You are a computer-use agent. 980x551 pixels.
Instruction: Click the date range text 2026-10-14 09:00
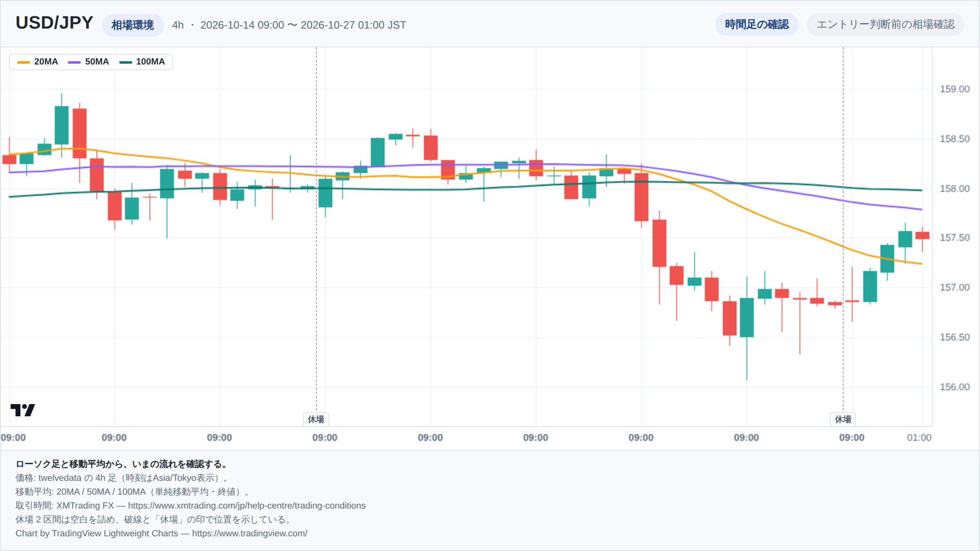click(242, 25)
